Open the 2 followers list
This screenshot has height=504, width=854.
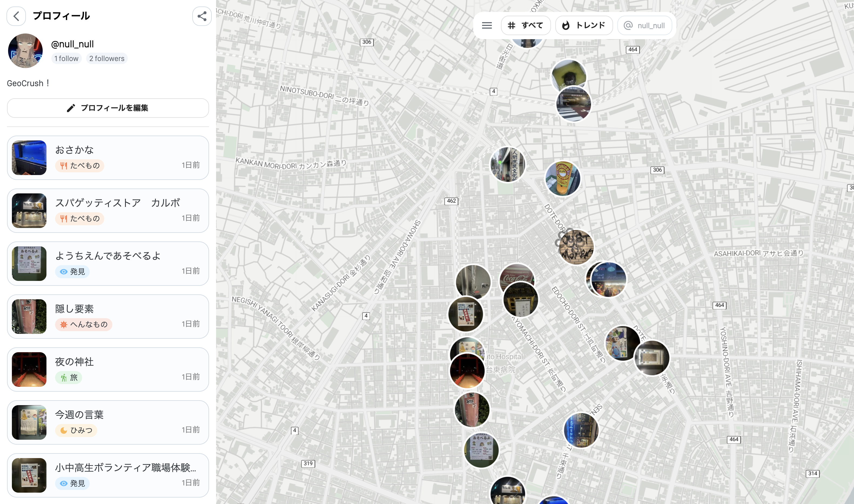click(107, 58)
